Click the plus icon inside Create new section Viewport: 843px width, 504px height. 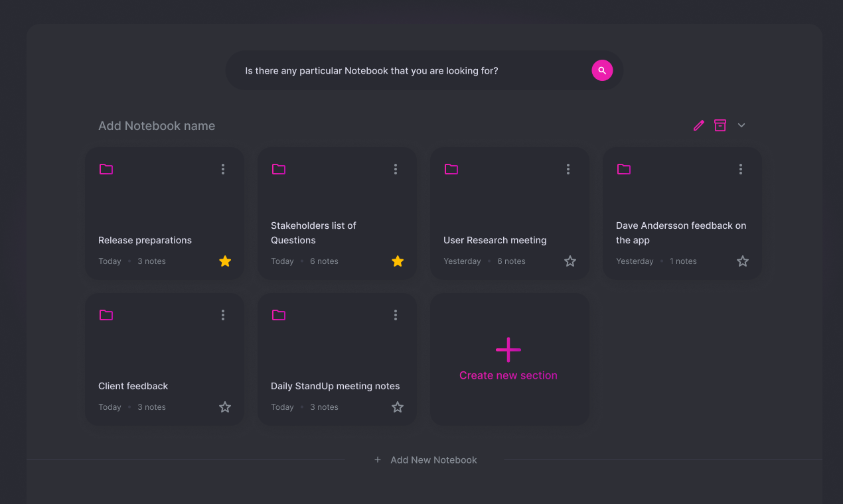[x=508, y=349]
